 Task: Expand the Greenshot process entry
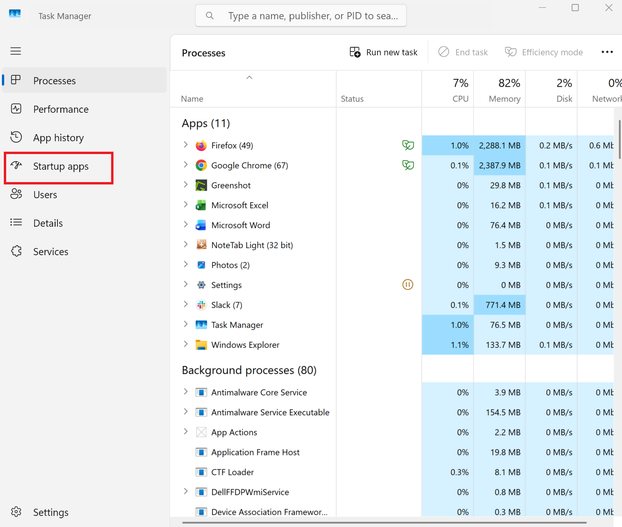click(185, 184)
